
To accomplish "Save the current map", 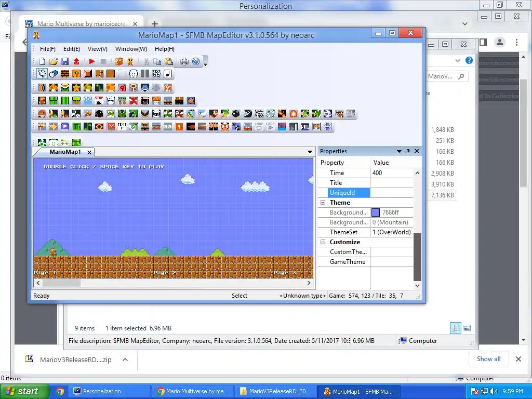I will pos(65,61).
